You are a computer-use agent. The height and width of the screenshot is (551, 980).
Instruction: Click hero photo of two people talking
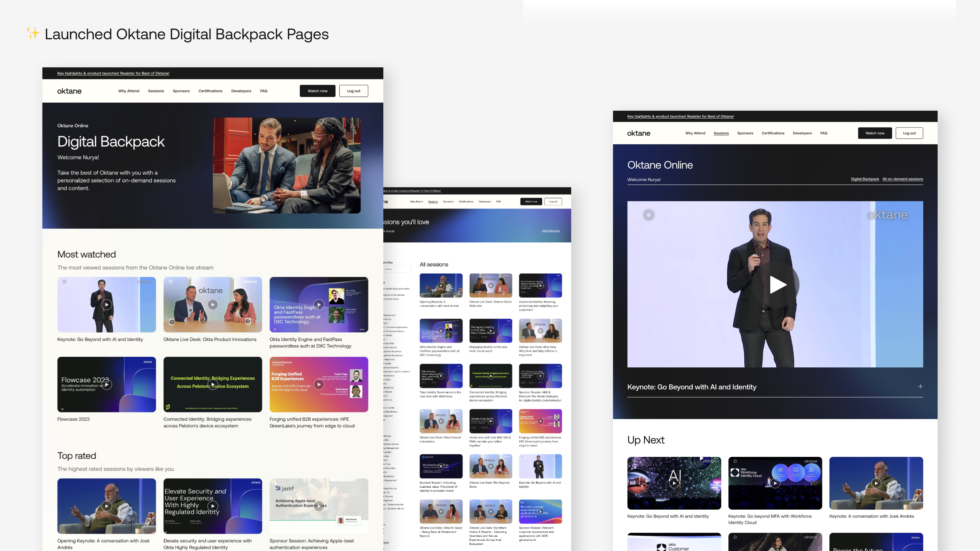click(286, 165)
